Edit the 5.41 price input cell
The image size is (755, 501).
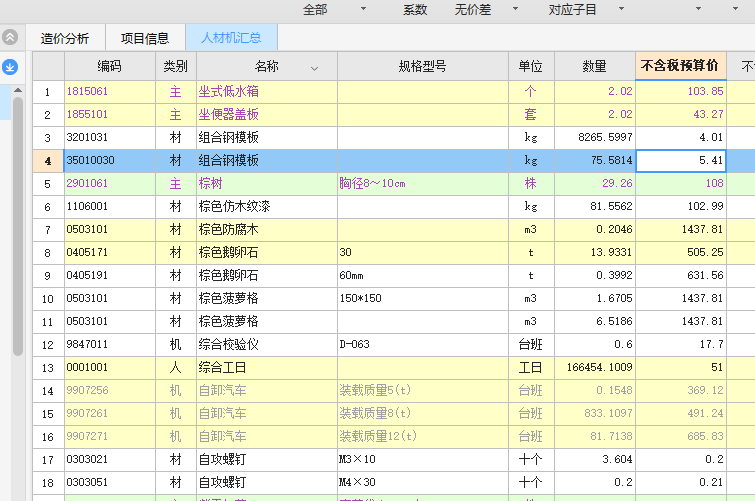pyautogui.click(x=681, y=160)
